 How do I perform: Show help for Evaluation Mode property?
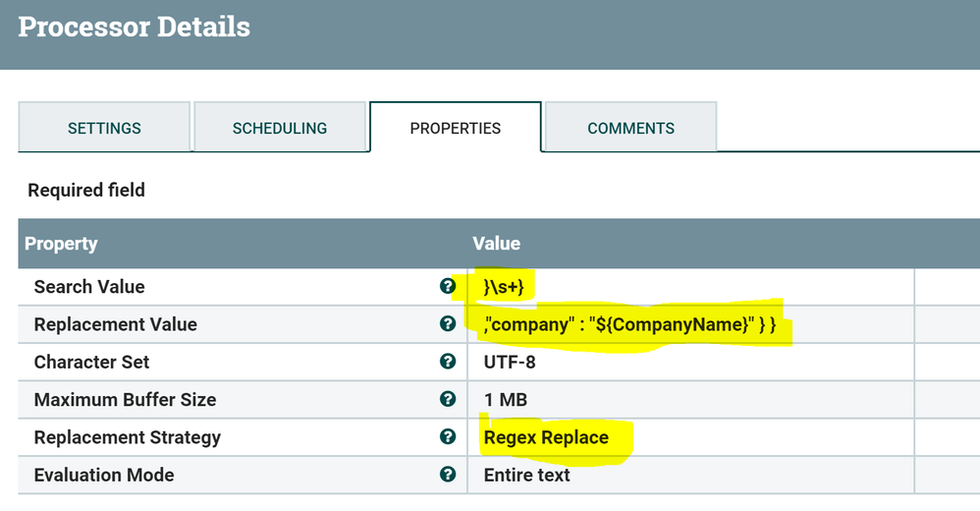click(448, 475)
